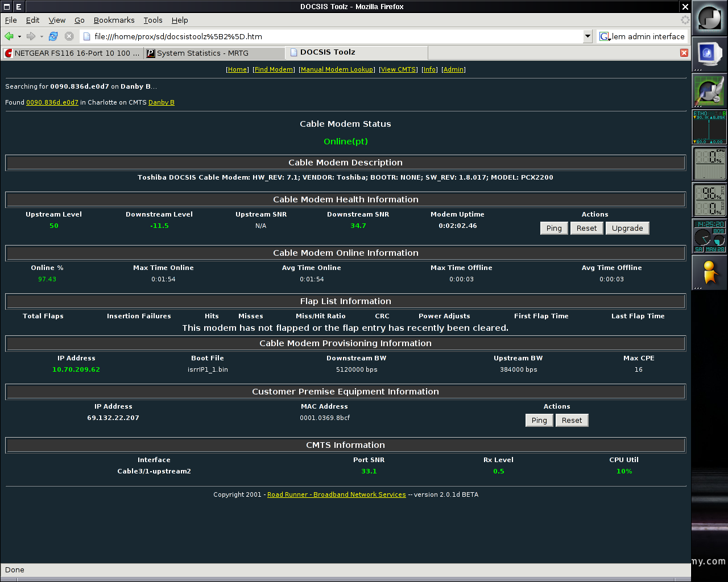Ping the customer premise equipment
The image size is (728, 582).
539,420
